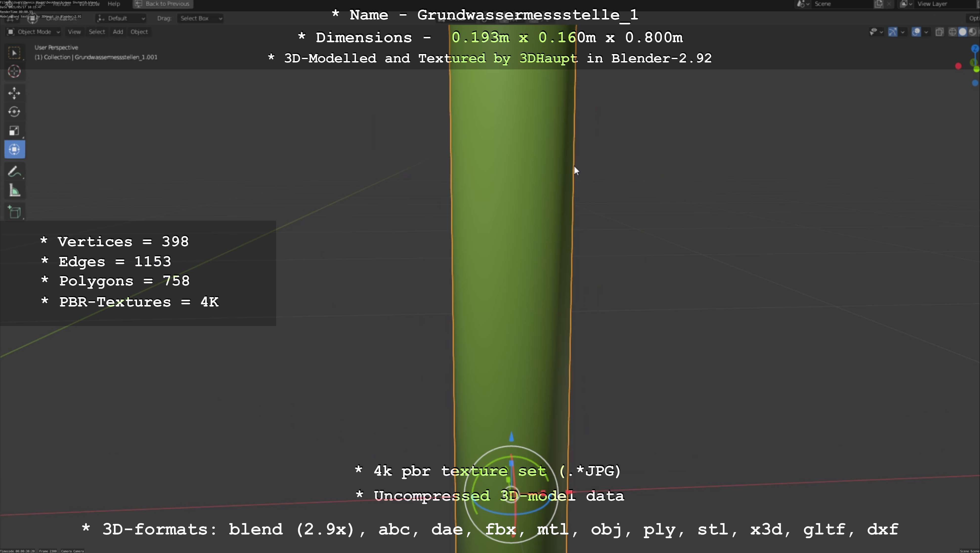Open the scene browse icon dropdown
The height and width of the screenshot is (553, 980).
point(803,4)
